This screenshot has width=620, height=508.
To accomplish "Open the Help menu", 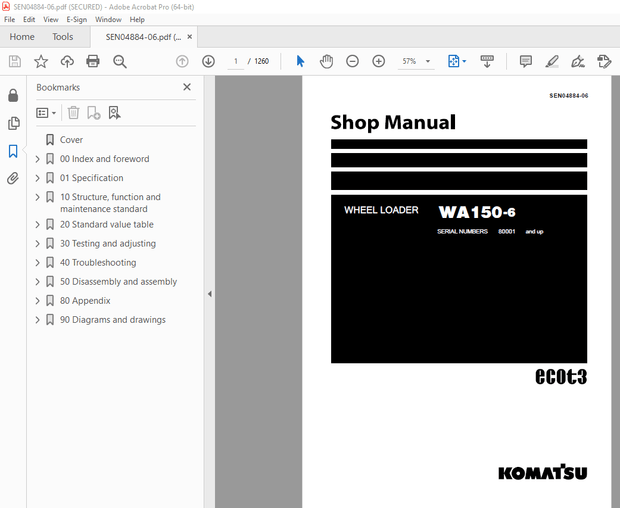I will click(x=137, y=19).
